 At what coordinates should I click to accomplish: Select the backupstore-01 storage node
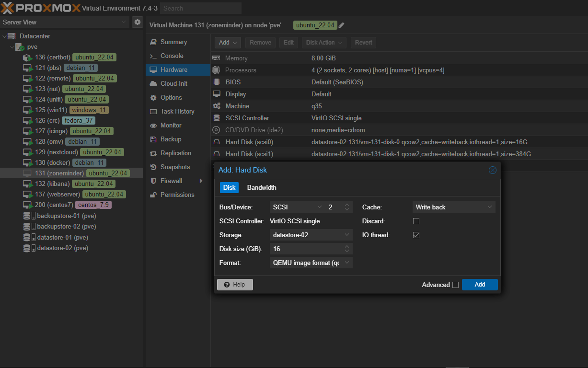(66, 216)
